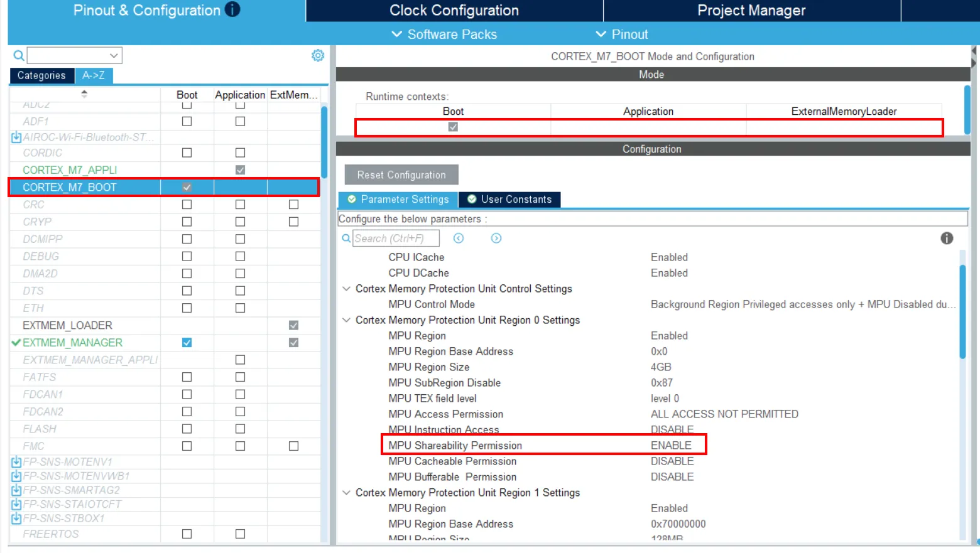Click the MPU Region Size 4GB value
The width and height of the screenshot is (980, 553).
(661, 367)
